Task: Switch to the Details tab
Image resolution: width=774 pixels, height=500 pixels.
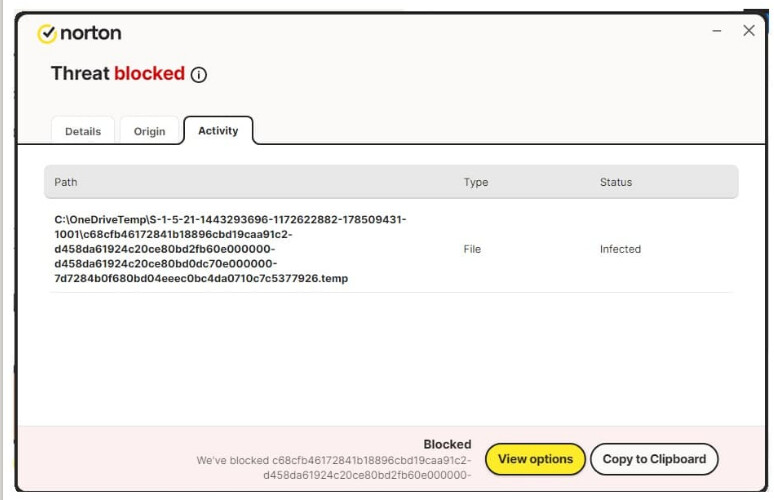Action: [x=83, y=131]
